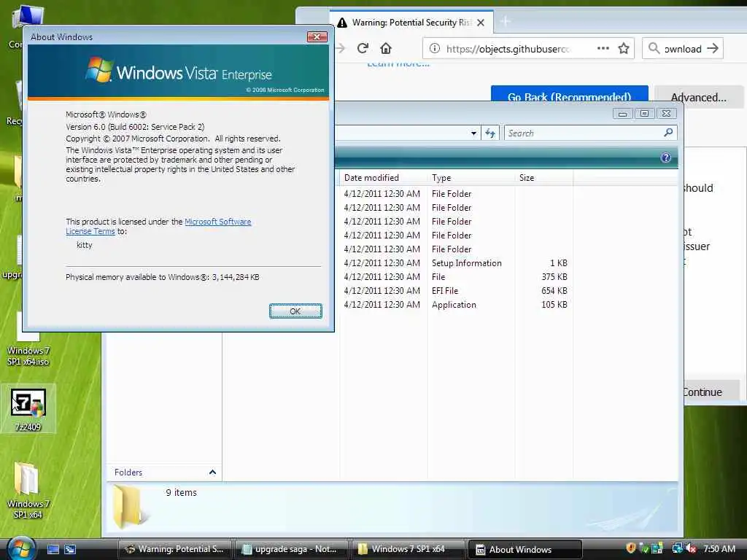Switch to Firefox Warning taskbar button
747x560 pixels.
[x=174, y=549]
